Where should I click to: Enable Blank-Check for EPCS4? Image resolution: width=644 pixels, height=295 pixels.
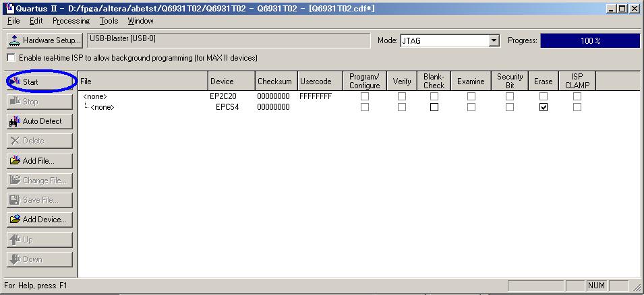[x=434, y=107]
